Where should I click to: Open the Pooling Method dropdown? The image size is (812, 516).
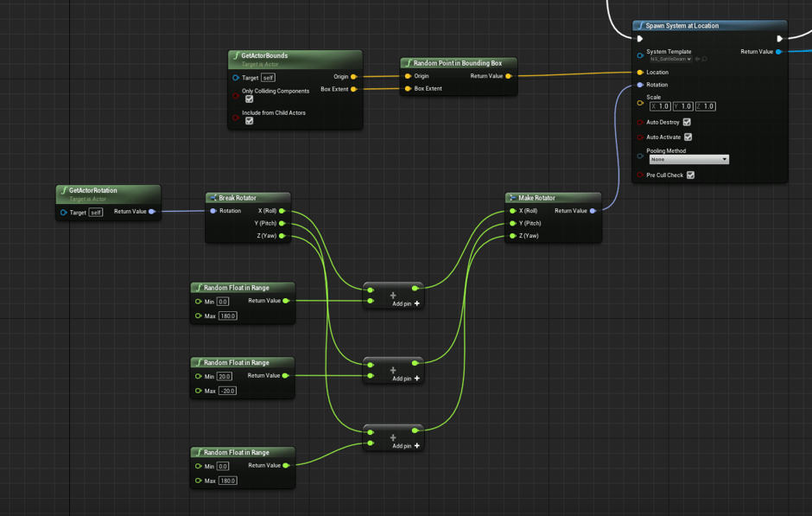(688, 159)
